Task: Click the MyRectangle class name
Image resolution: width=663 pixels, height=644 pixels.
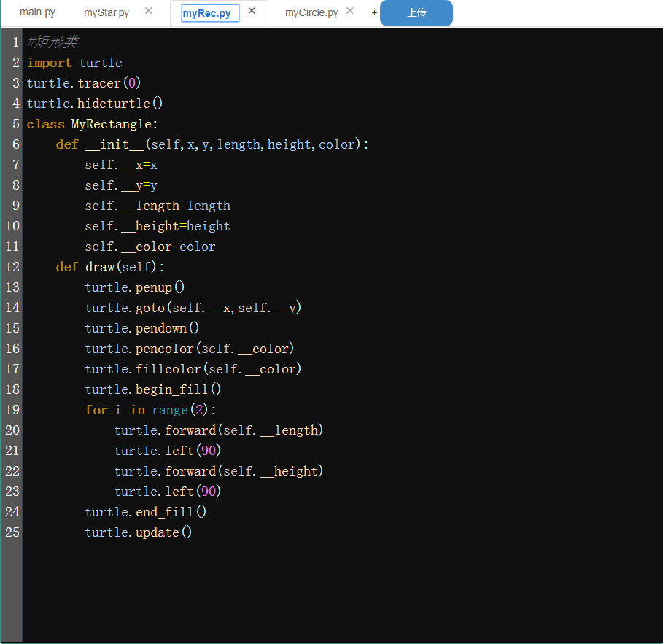Action: pyautogui.click(x=112, y=124)
